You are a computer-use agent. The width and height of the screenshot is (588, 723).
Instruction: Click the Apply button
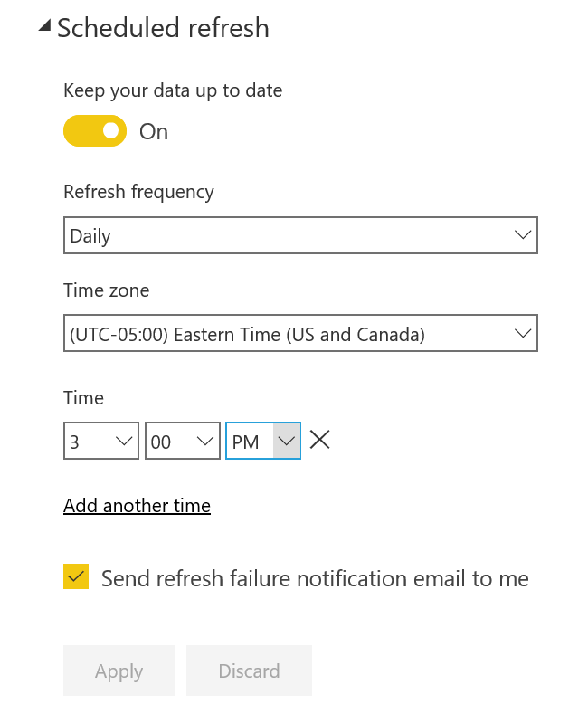[119, 671]
